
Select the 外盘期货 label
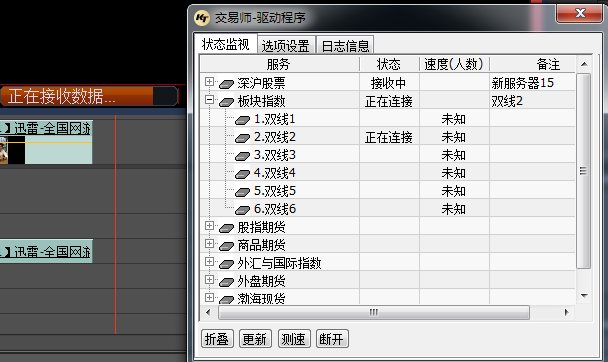coord(261,281)
